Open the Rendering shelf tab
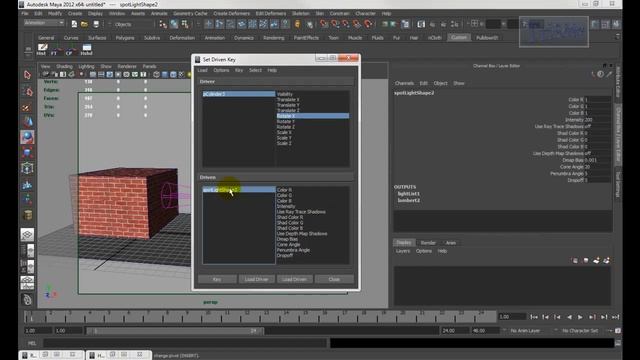Screen dimensions: 640x360 273,38
